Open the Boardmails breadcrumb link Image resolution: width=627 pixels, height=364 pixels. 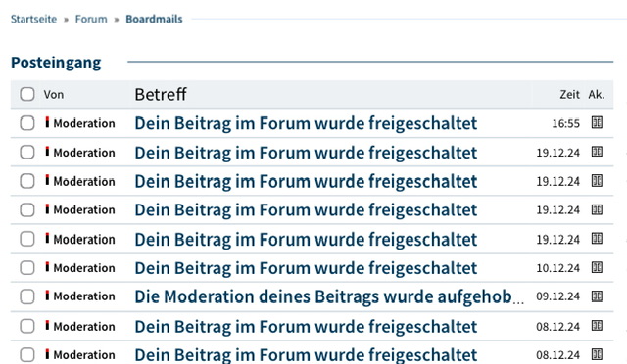pyautogui.click(x=154, y=19)
